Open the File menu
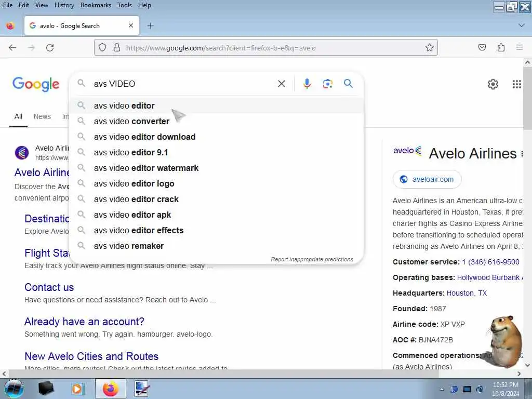This screenshot has width=532, height=399. [x=7, y=5]
